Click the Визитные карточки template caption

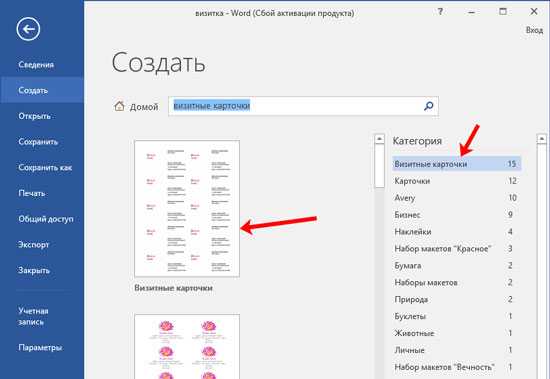point(173,288)
